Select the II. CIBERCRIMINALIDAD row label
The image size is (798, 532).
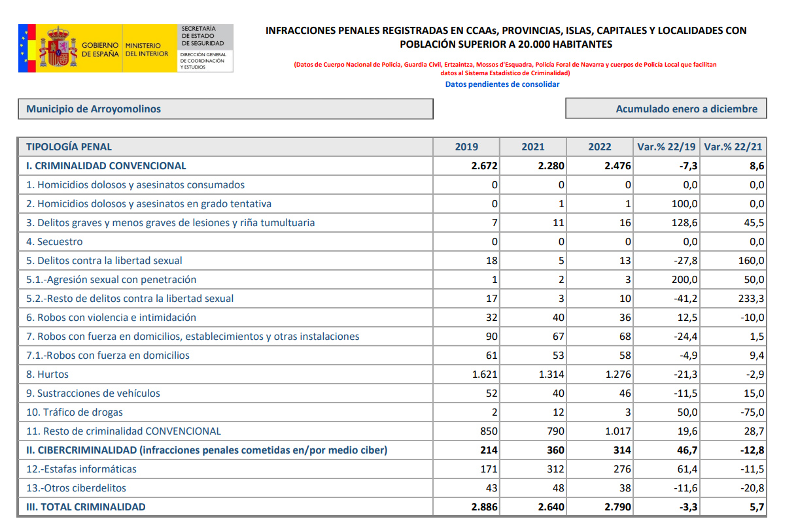pyautogui.click(x=206, y=450)
